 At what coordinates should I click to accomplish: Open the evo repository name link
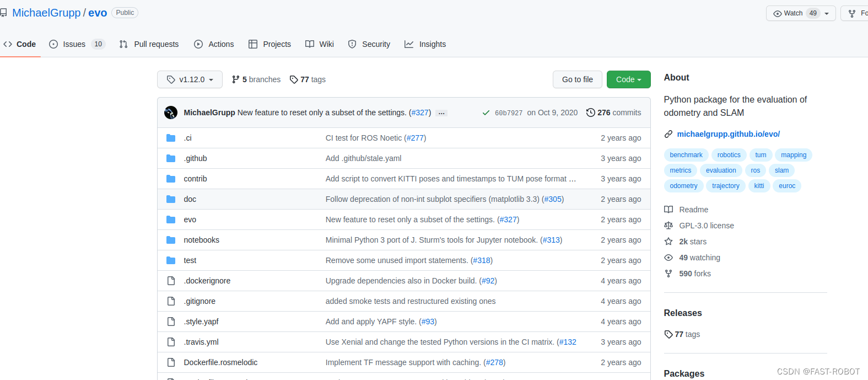(x=98, y=13)
